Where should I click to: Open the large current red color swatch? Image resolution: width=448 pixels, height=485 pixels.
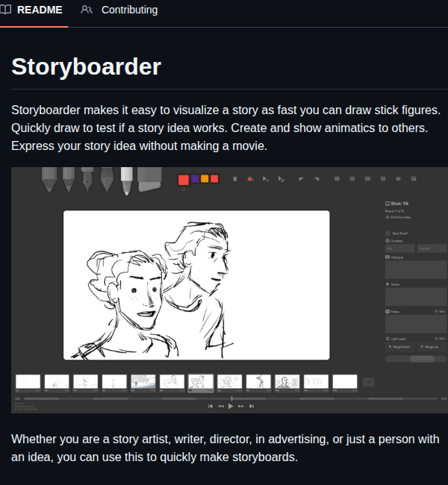[x=184, y=180]
